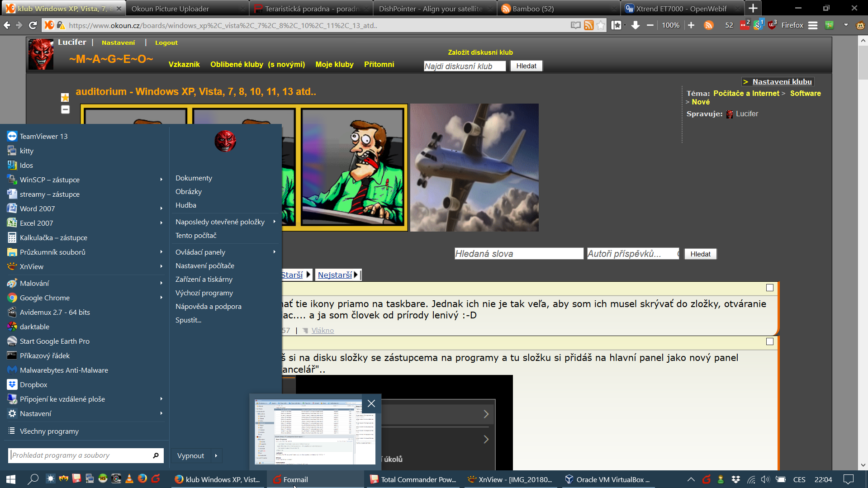The width and height of the screenshot is (868, 488).
Task: Zoom in with the plus toolbar button
Action: click(x=691, y=25)
